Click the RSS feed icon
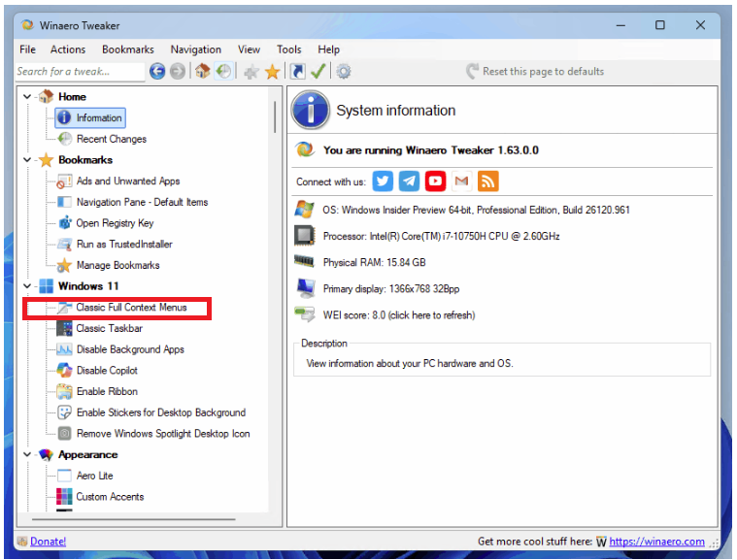737x560 pixels. [x=487, y=181]
